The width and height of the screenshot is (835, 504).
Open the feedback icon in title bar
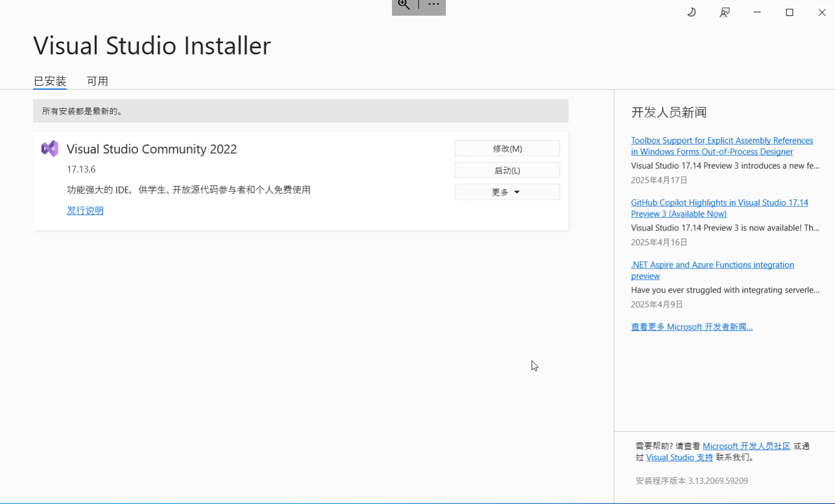(x=725, y=12)
